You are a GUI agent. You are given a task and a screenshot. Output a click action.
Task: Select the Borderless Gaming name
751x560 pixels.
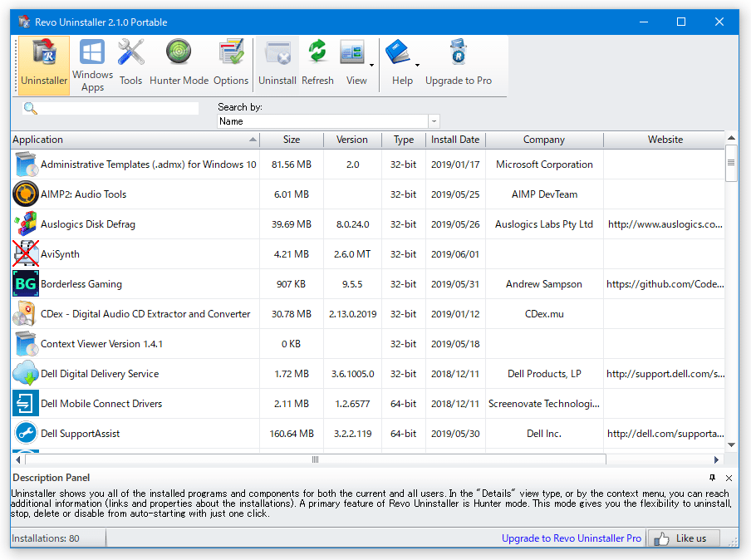click(81, 284)
